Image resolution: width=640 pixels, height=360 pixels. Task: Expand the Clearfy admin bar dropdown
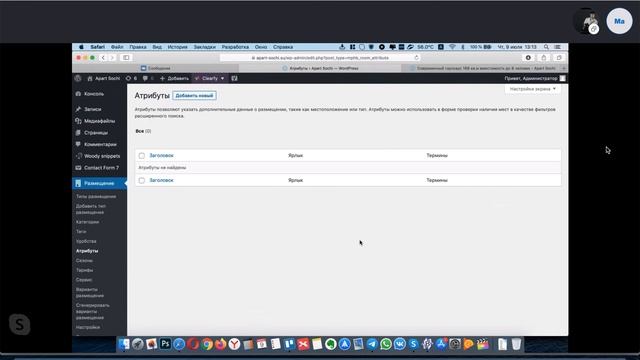(210, 78)
